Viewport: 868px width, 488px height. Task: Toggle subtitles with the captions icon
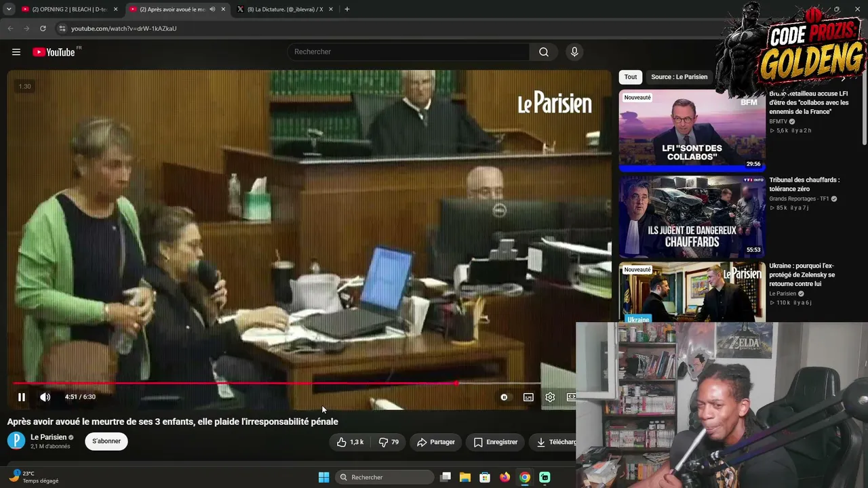[x=528, y=397]
